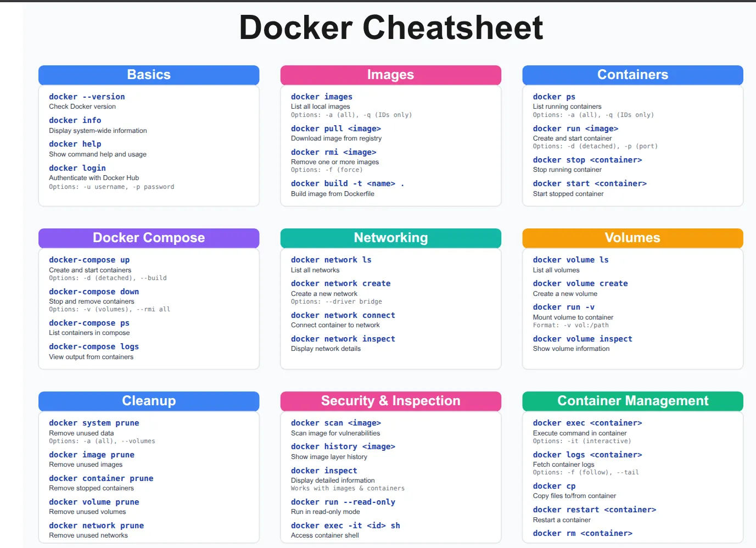The image size is (756, 548).
Task: Click the 'docker image prune' command
Action: click(92, 455)
